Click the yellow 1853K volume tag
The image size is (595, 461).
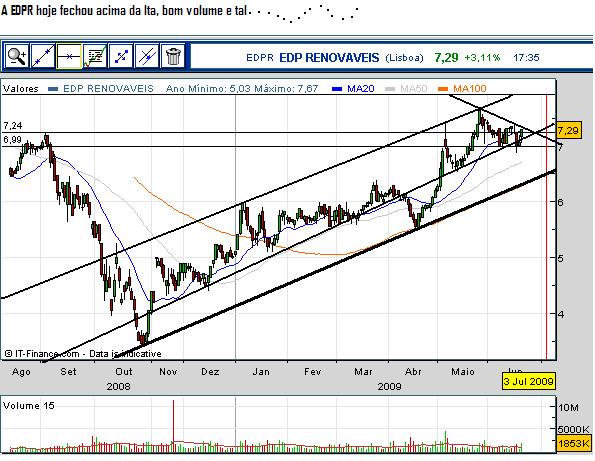click(x=575, y=443)
